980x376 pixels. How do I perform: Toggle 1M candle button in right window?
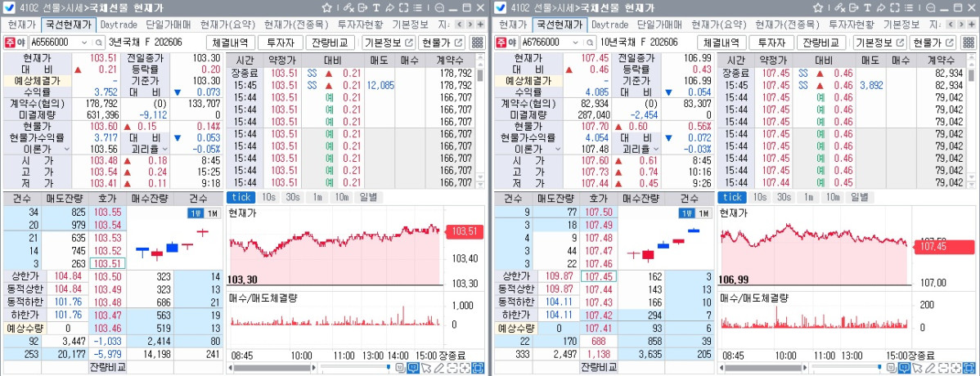704,213
